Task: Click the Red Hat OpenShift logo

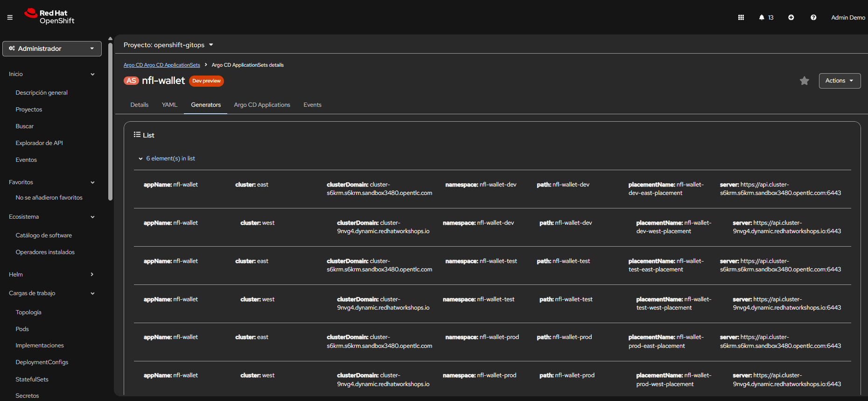Action: [49, 17]
